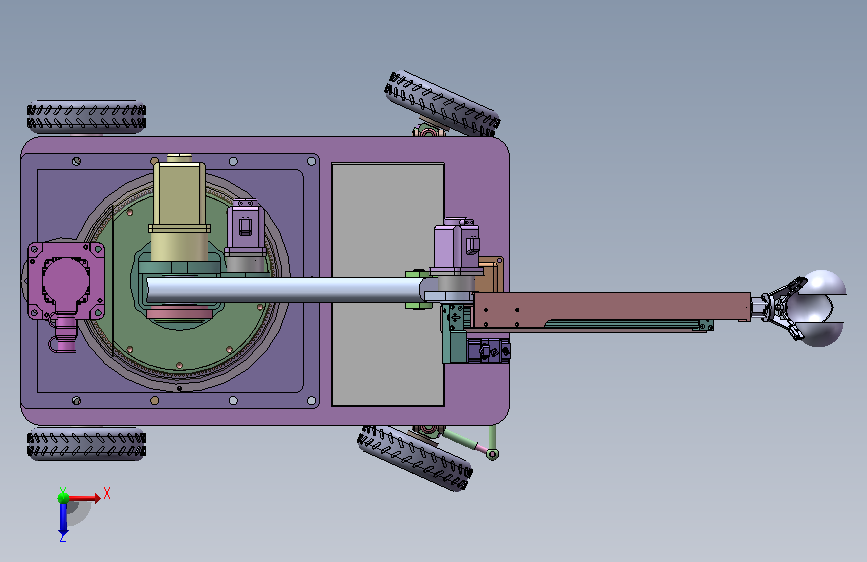Click the red X axis arrow of the triad
Viewport: 867px width, 562px height.
click(85, 498)
